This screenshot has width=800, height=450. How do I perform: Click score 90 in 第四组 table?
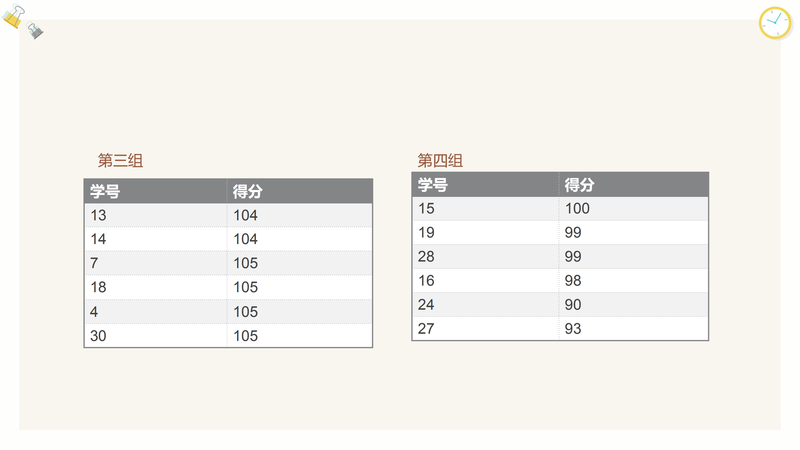[633, 305]
